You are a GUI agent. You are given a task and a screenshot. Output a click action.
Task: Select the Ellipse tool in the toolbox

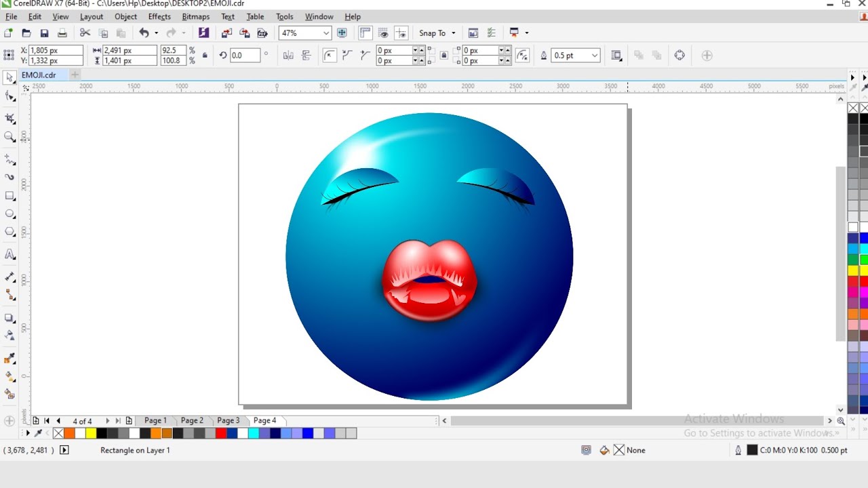[x=9, y=214]
